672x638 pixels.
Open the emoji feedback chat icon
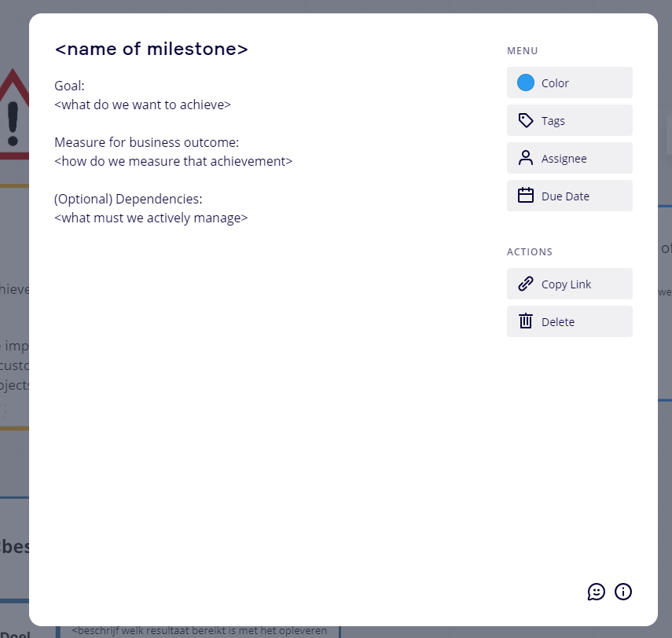tap(596, 592)
